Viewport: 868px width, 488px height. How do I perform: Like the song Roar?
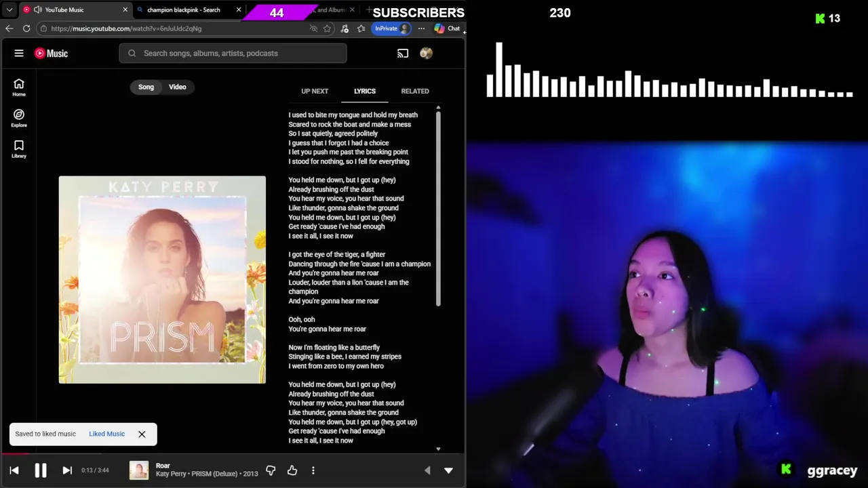(292, 470)
